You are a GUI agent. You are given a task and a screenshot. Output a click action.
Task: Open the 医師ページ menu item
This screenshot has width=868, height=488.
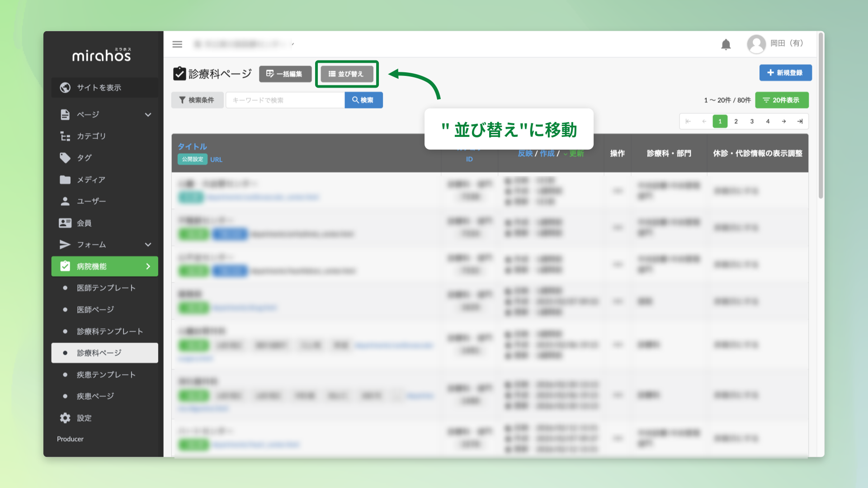click(x=95, y=310)
